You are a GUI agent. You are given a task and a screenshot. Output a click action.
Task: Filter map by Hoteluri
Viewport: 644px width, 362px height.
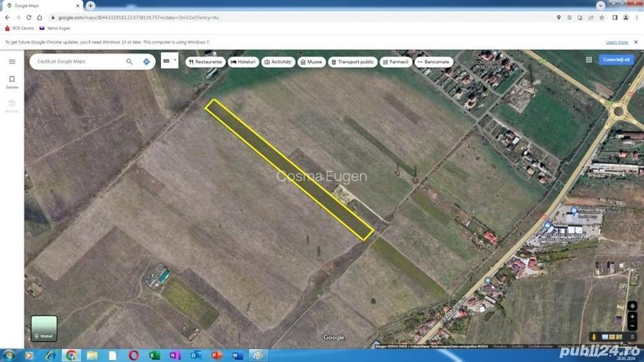pyautogui.click(x=243, y=62)
